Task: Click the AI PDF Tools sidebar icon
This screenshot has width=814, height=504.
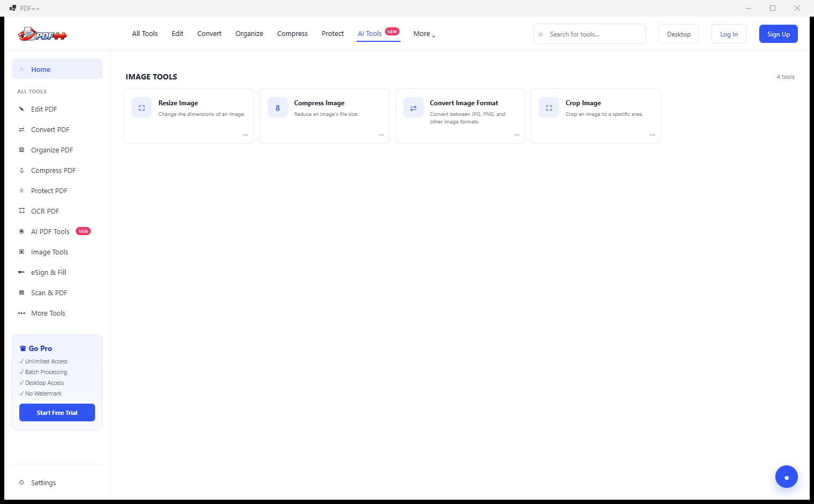Action: [21, 231]
